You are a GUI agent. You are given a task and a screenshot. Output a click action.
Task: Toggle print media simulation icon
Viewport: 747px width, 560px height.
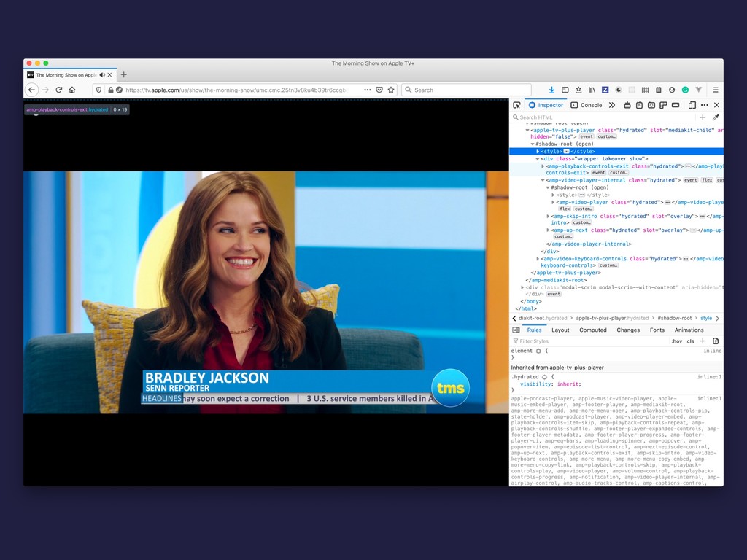[x=716, y=341]
